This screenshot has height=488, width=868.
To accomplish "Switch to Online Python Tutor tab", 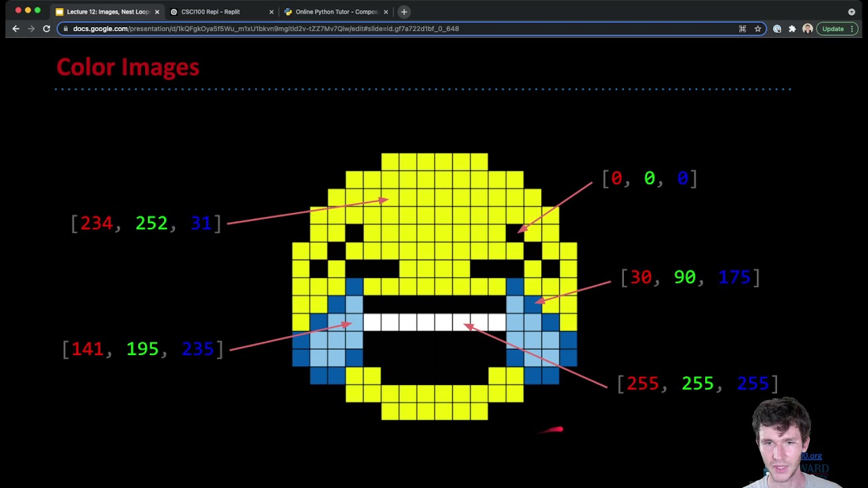I will 336,12.
